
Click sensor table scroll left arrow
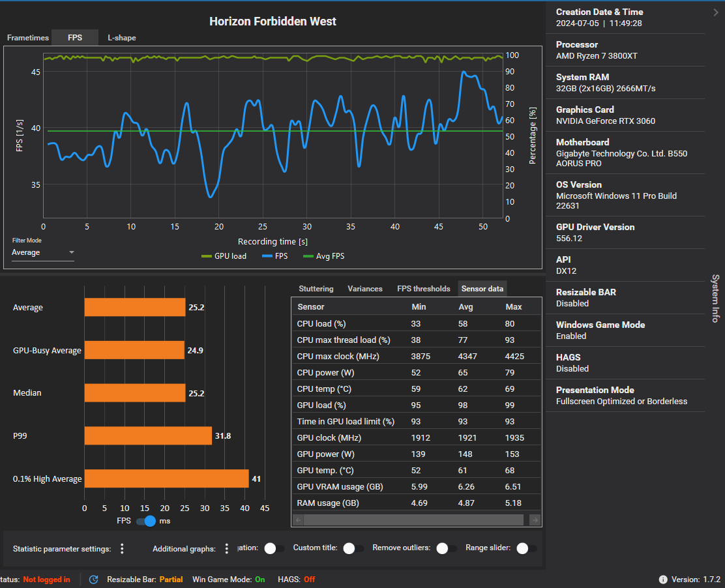click(298, 520)
